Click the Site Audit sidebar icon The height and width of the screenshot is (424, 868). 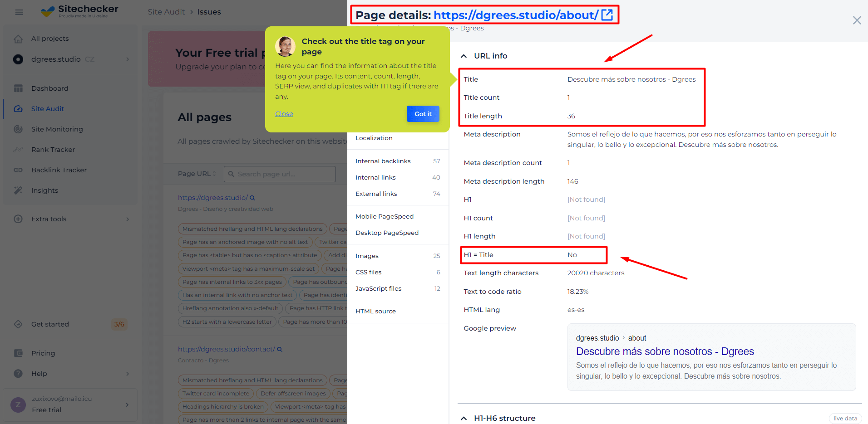tap(18, 109)
